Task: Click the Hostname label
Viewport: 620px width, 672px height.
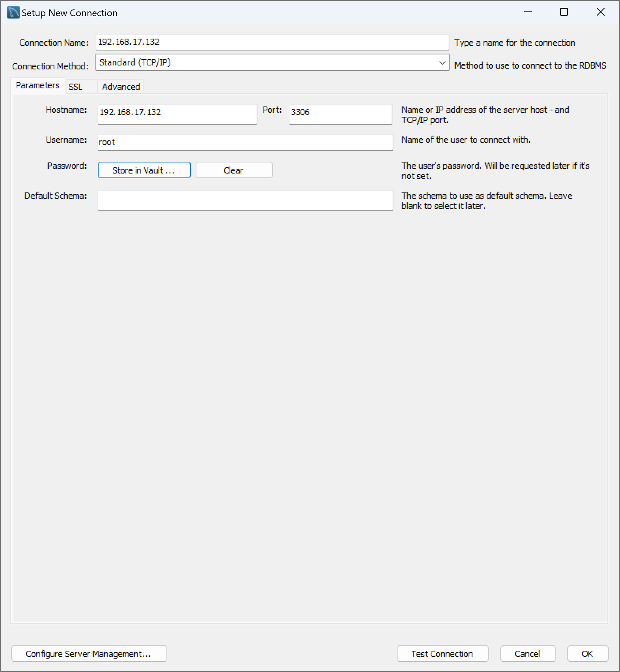Action: click(66, 110)
